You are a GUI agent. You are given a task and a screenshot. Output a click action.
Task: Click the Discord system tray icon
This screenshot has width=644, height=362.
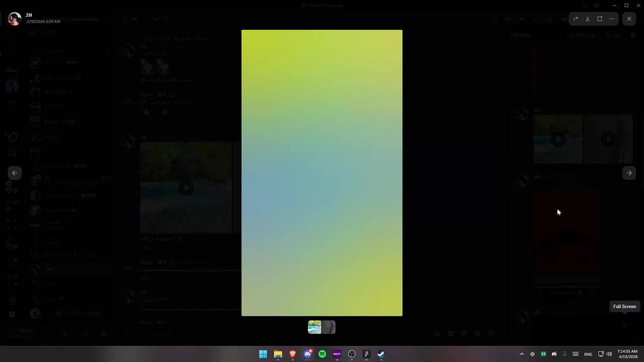[x=554, y=354]
